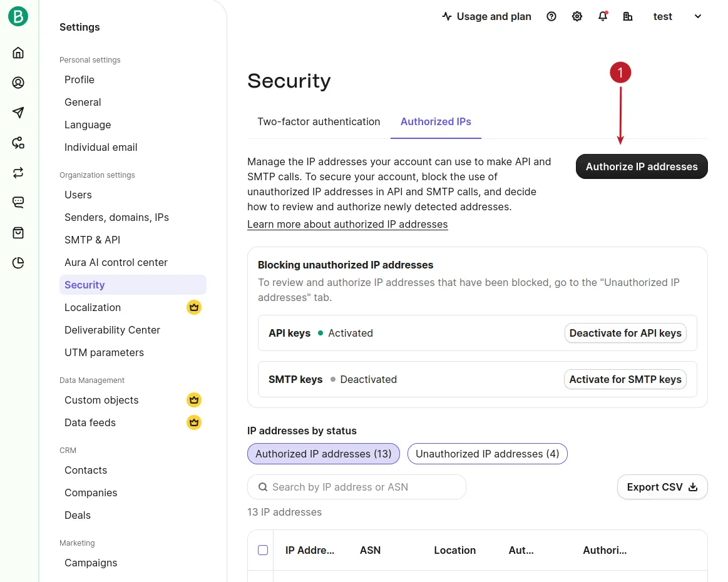Click Authorize IP addresses button
Image resolution: width=728 pixels, height=582 pixels.
tap(641, 166)
